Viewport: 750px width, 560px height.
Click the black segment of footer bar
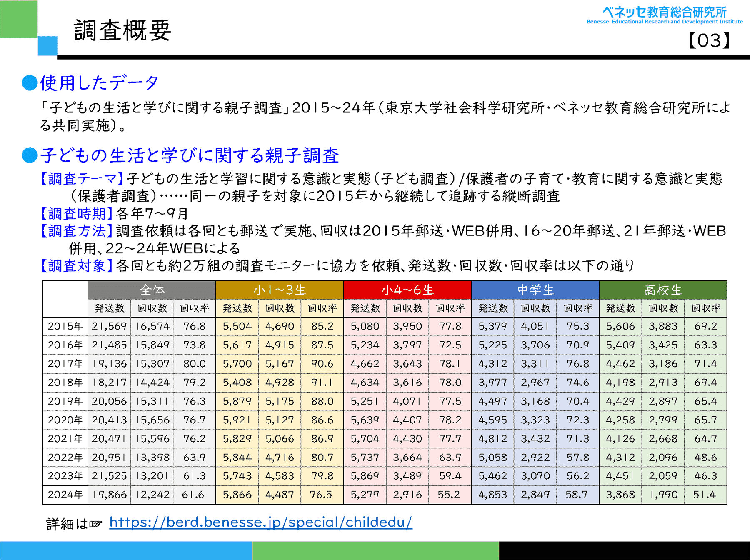[x=624, y=550]
